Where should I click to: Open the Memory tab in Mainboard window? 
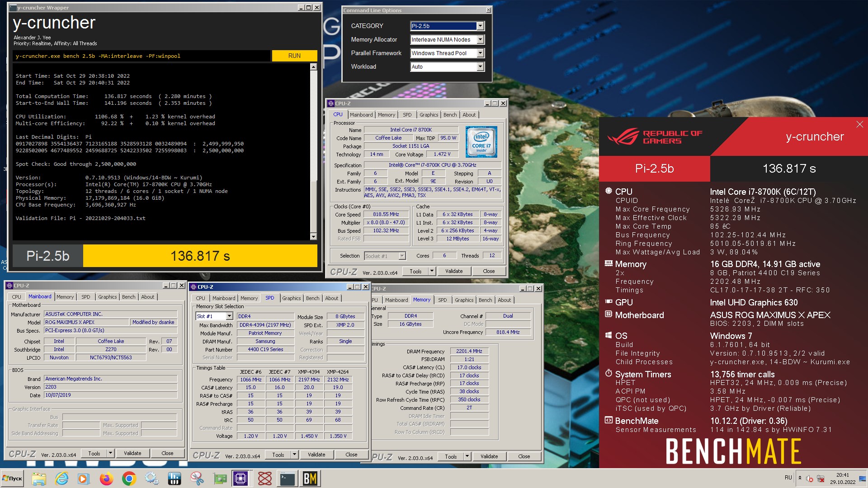[65, 297]
